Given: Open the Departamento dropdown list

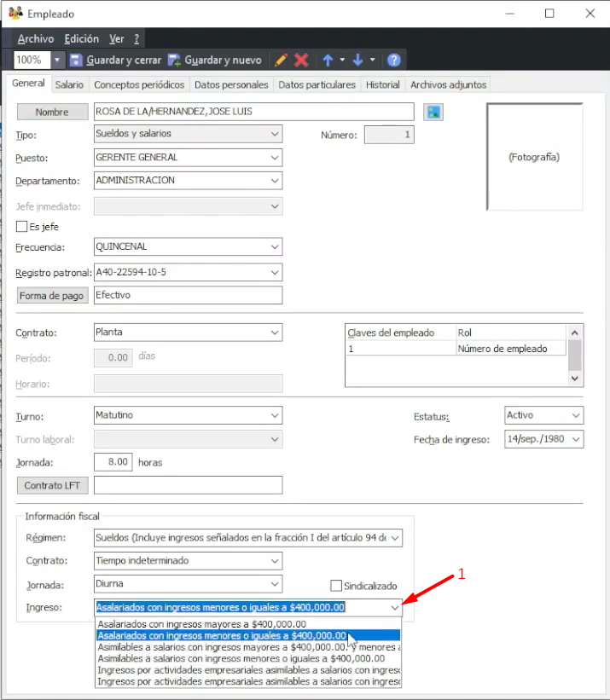Looking at the screenshot, I should click(x=274, y=181).
